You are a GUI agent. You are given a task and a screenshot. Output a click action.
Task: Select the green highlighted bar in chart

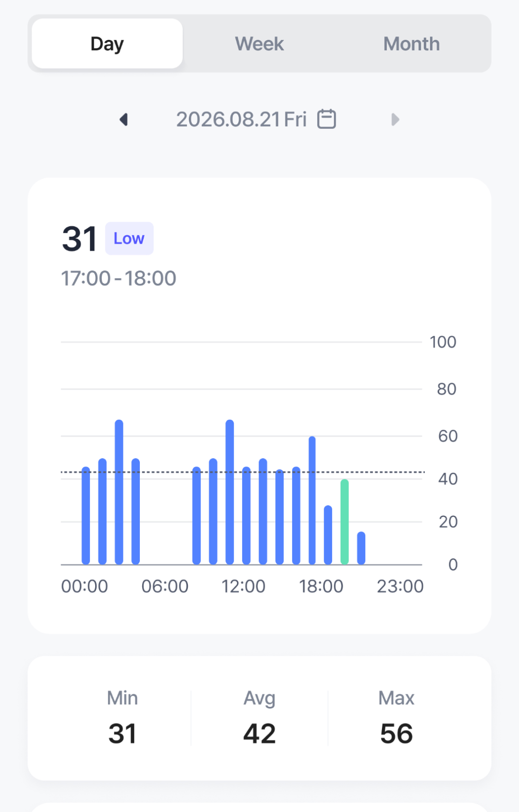[x=345, y=521]
